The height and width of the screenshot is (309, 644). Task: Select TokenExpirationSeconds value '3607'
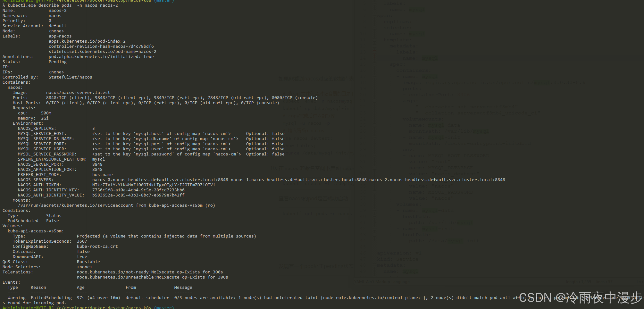[82, 241]
